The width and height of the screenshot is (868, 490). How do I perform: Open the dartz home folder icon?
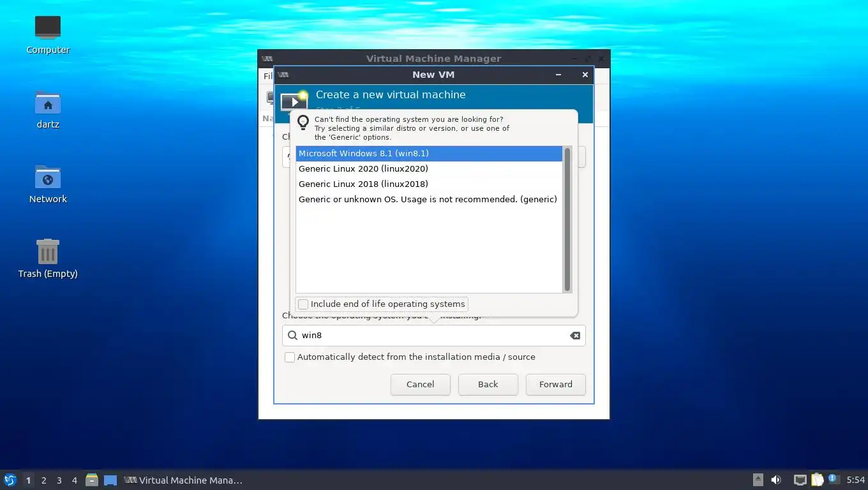click(x=48, y=103)
